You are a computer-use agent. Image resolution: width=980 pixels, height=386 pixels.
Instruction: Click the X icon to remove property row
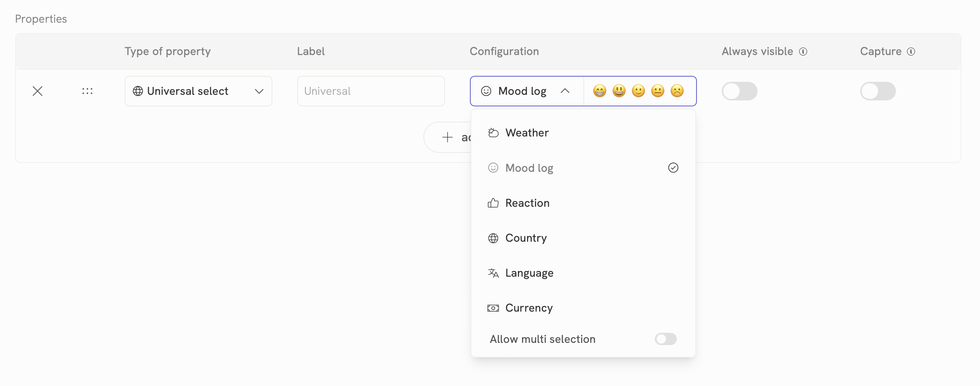(x=37, y=91)
